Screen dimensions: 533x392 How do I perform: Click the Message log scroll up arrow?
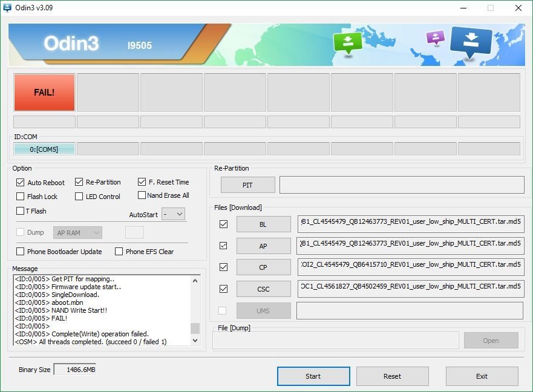pos(195,281)
